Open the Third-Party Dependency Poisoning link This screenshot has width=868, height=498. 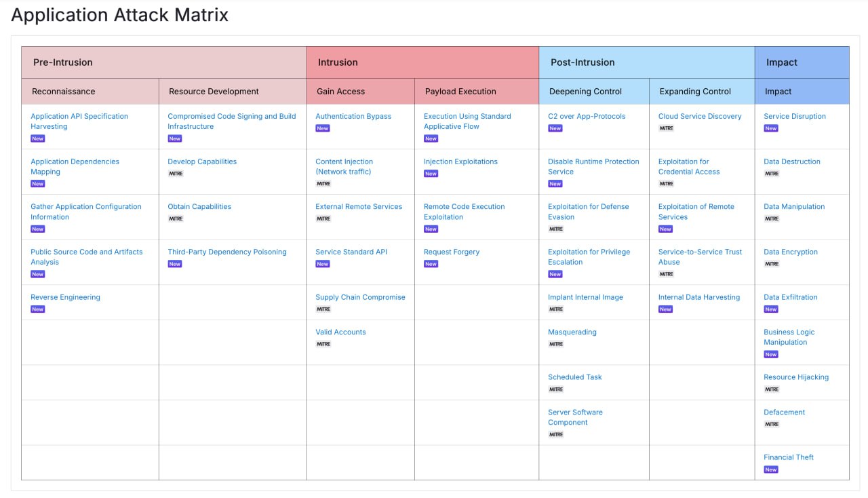[x=227, y=252]
